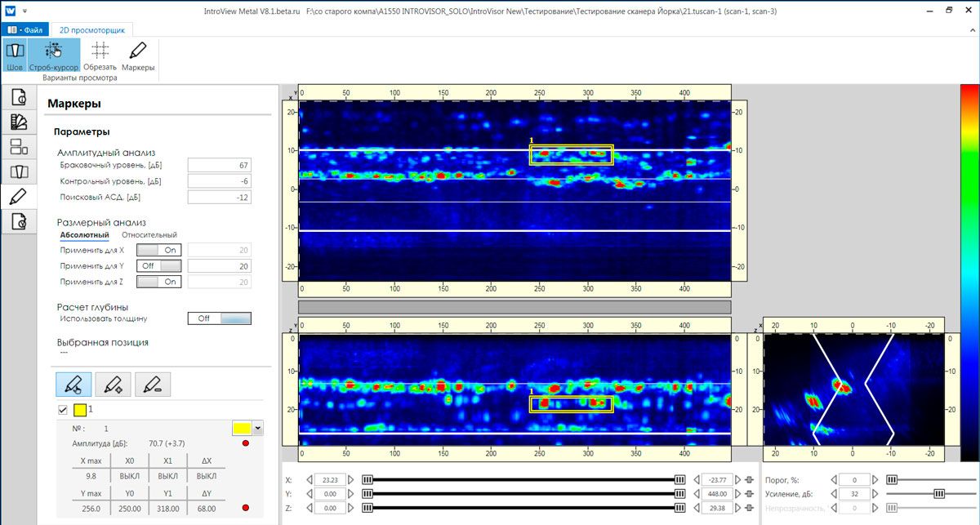The image size is (980, 525).
Task: Click yellow marker 1 box in top scan
Action: (x=571, y=154)
